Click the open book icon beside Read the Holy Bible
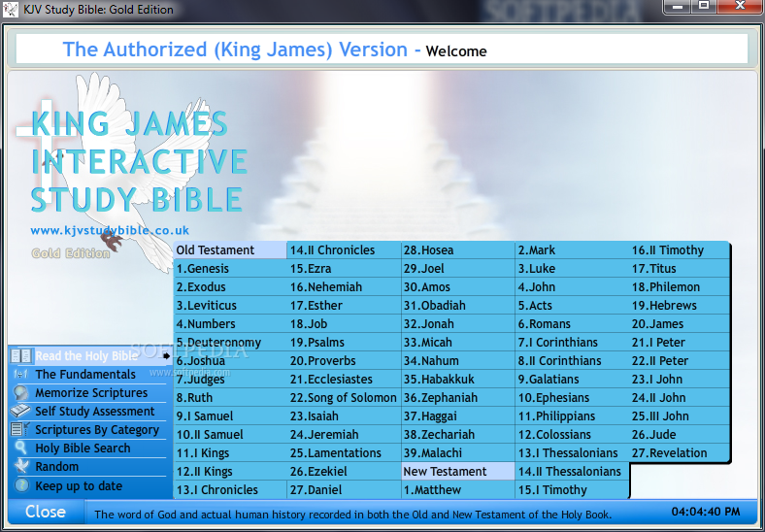The image size is (765, 532). (21, 356)
